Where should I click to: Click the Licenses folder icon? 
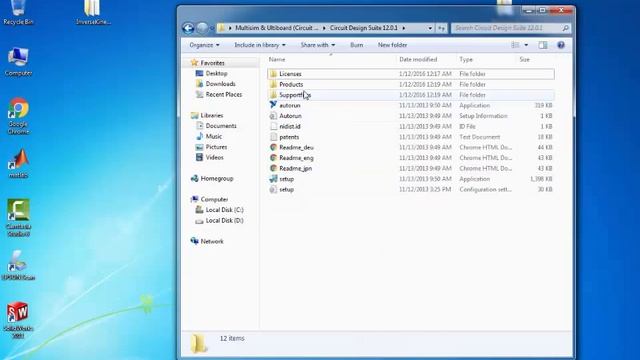click(273, 73)
